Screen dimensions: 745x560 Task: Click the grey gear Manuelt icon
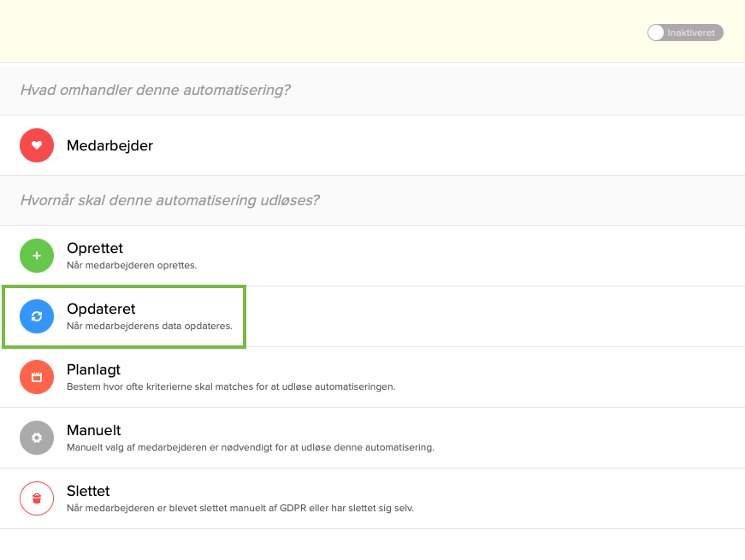point(37,438)
